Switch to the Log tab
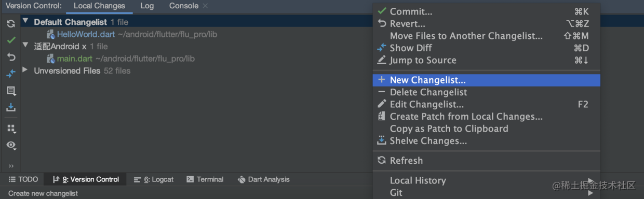The width and height of the screenshot is (644, 199). tap(147, 6)
